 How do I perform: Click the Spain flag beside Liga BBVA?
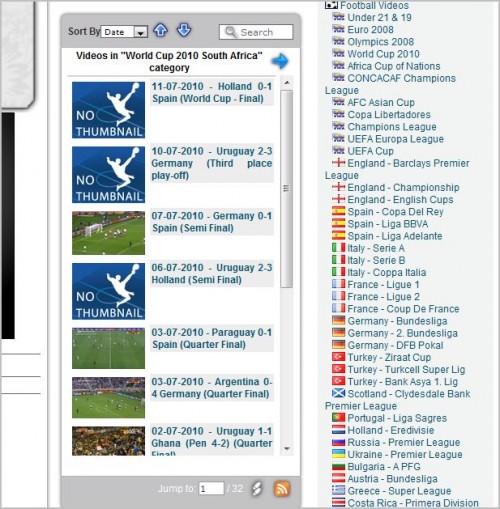click(x=338, y=224)
